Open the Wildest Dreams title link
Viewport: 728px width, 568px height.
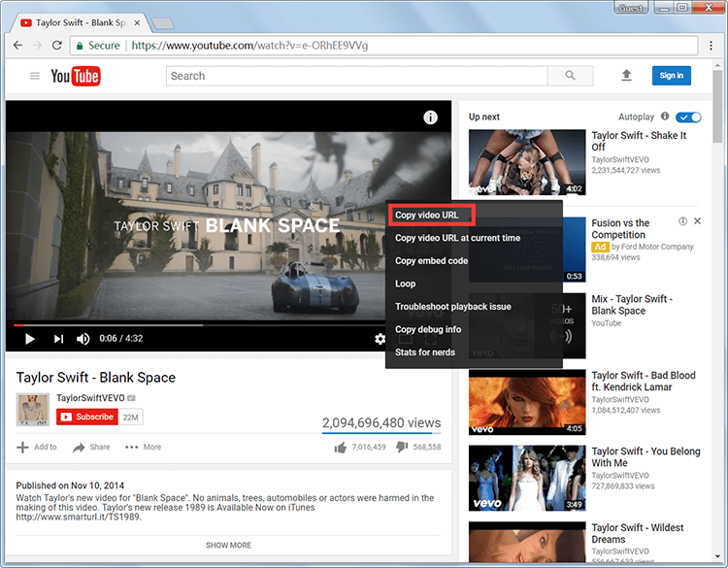pyautogui.click(x=637, y=533)
